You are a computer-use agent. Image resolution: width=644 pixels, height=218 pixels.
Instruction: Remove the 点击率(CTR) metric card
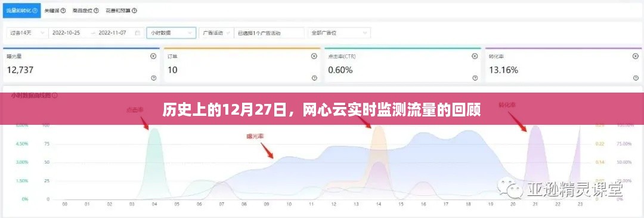tap(475, 56)
